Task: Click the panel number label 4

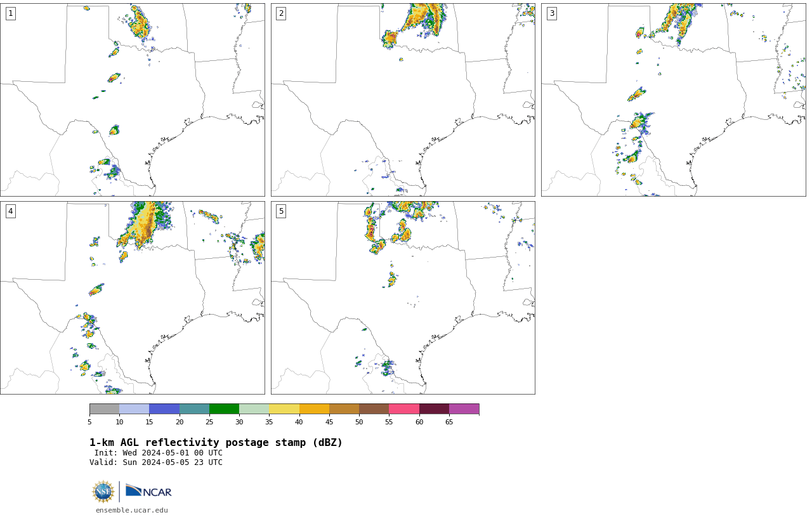Action: coord(10,211)
